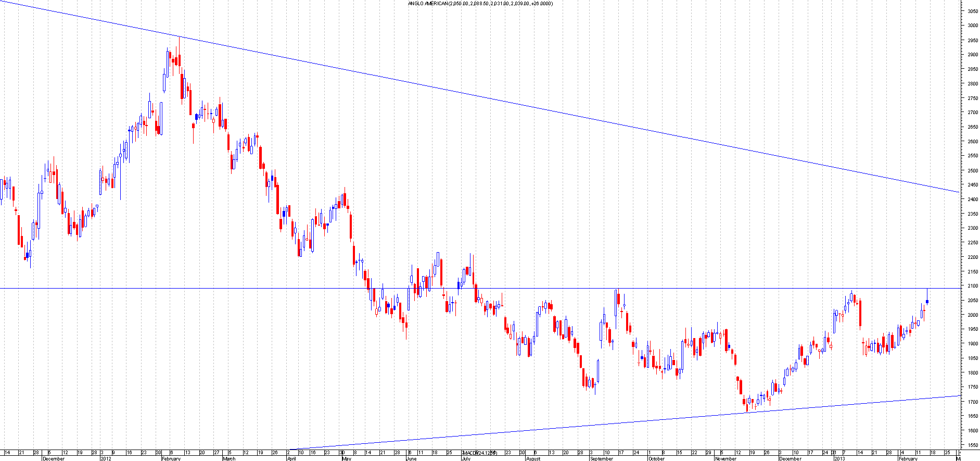
Task: Click the 3000 price axis label
Action: tap(972, 26)
